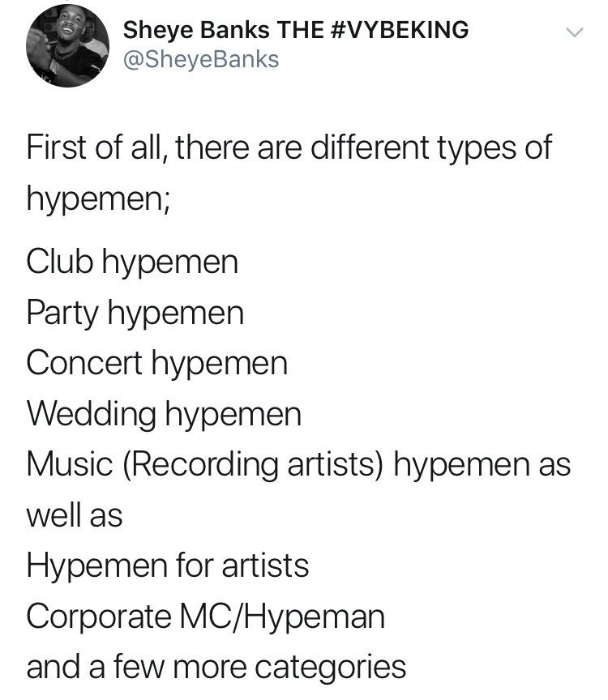Image resolution: width=608 pixels, height=700 pixels.
Task: Click the '(Recording artists)' parenthetical text
Action: coord(252,465)
